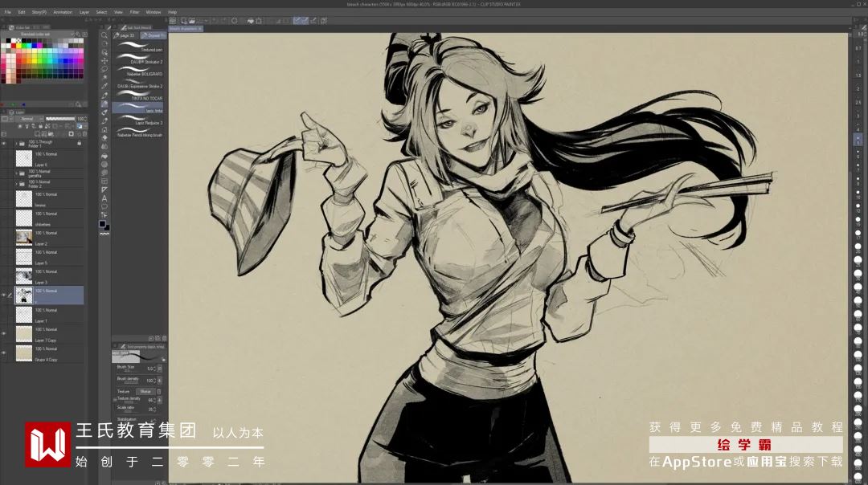Hide Layer 7 Copy with its eye icon
Image resolution: width=868 pixels, height=485 pixels.
pyautogui.click(x=4, y=333)
